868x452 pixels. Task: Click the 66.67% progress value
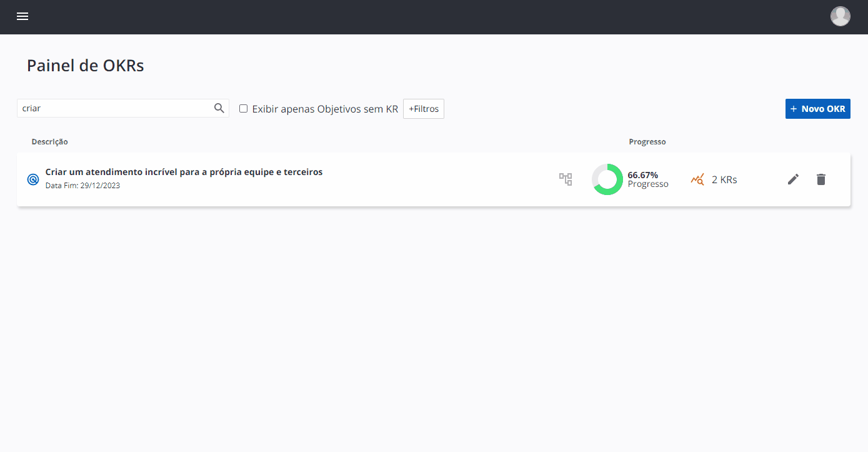point(642,175)
